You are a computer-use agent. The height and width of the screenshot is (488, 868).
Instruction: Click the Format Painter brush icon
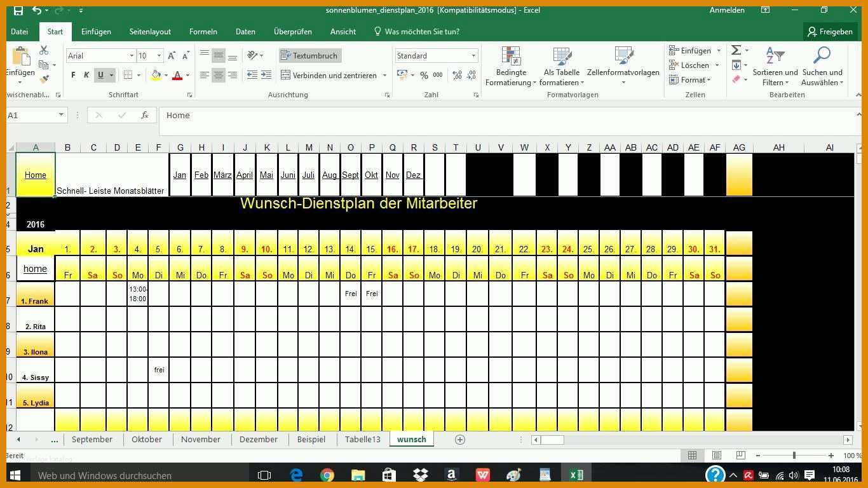click(44, 79)
